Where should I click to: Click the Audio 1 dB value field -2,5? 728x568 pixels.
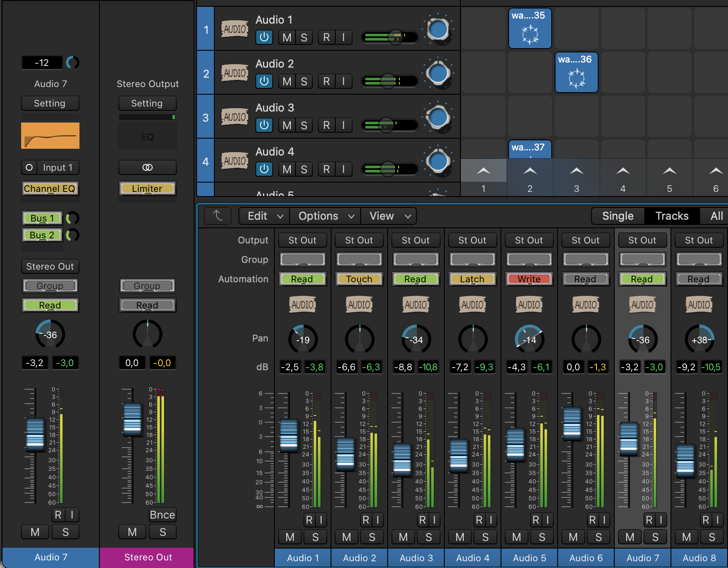coord(290,367)
